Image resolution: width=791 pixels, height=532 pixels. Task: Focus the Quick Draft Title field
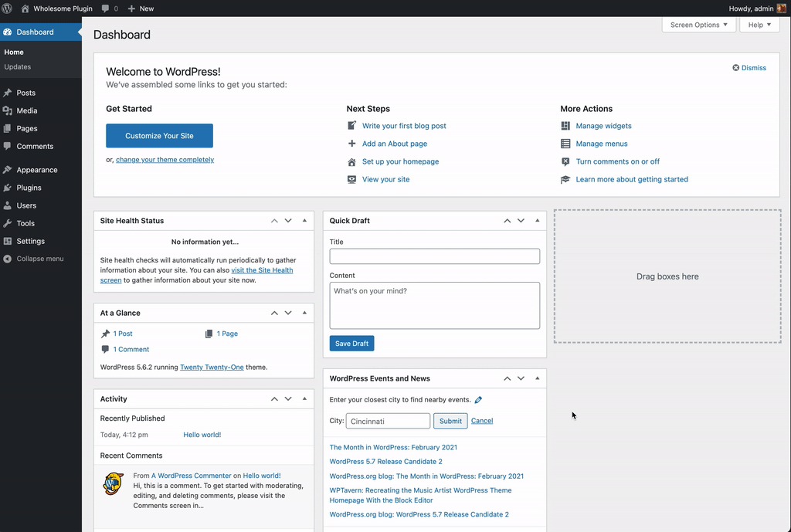(x=434, y=256)
